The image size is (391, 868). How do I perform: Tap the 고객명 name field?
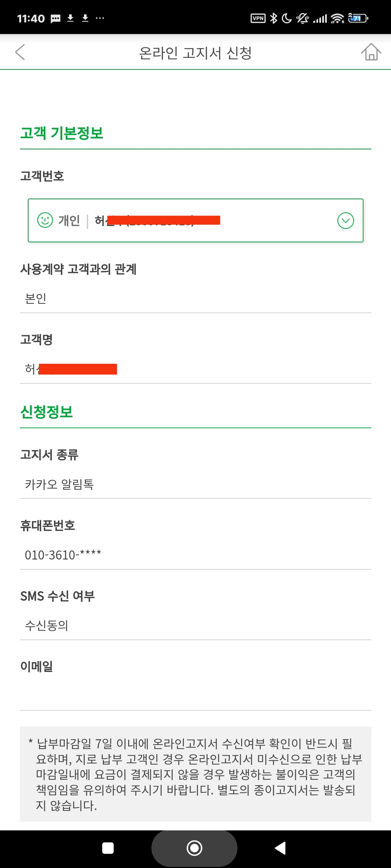coord(195,369)
